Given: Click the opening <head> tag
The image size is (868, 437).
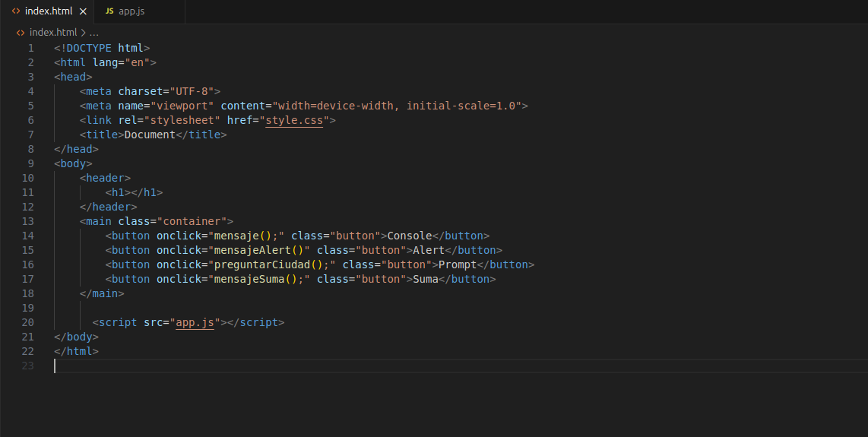Looking at the screenshot, I should (73, 77).
